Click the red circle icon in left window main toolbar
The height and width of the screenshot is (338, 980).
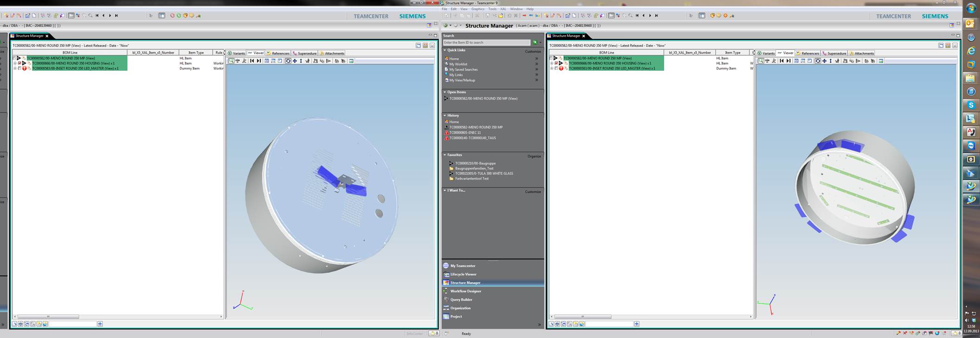click(x=173, y=15)
